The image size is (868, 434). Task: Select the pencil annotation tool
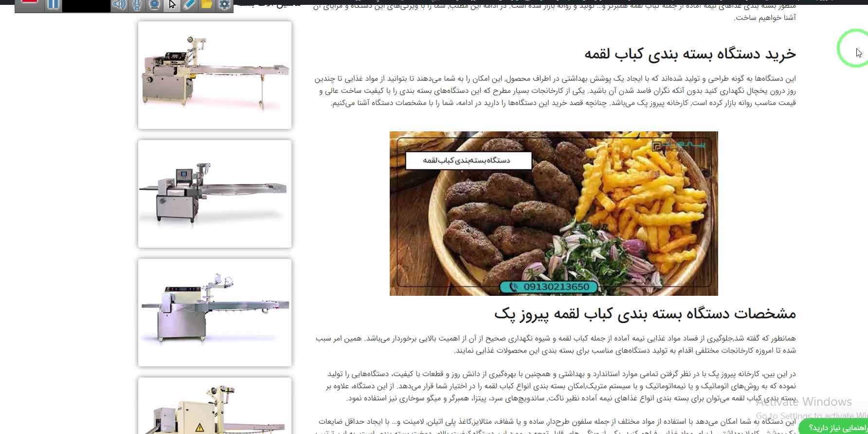(x=189, y=5)
